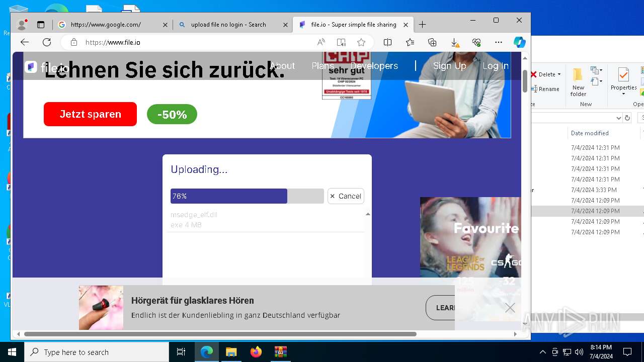644x362 pixels.
Task: Cancel the file upload
Action: click(346, 196)
